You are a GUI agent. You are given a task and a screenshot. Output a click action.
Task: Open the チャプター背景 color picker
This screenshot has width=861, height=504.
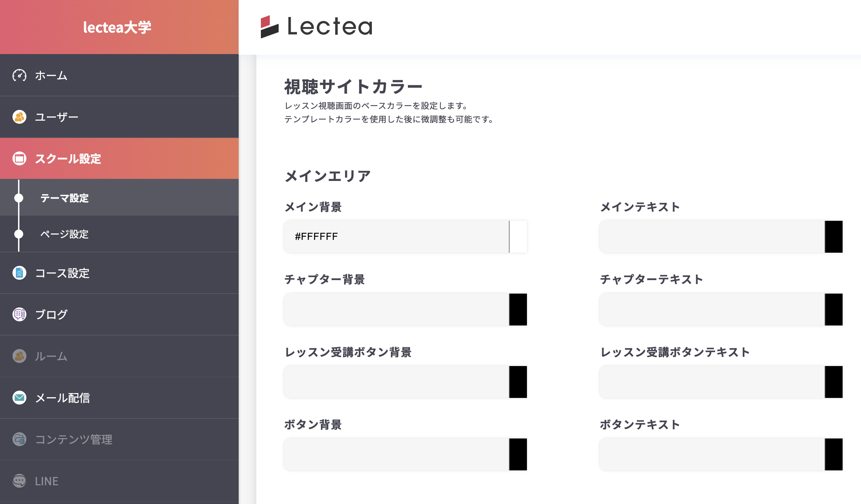point(518,309)
